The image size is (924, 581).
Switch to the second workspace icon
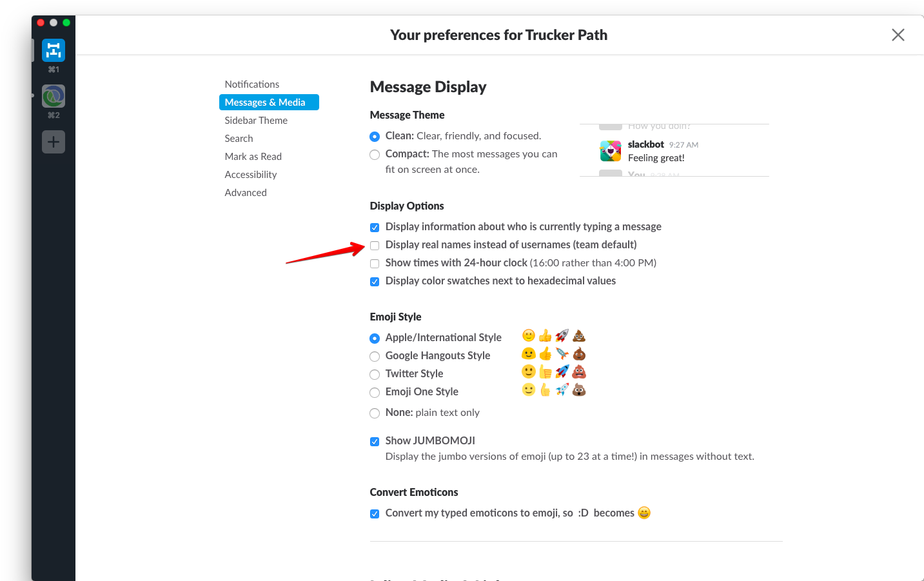coord(54,96)
